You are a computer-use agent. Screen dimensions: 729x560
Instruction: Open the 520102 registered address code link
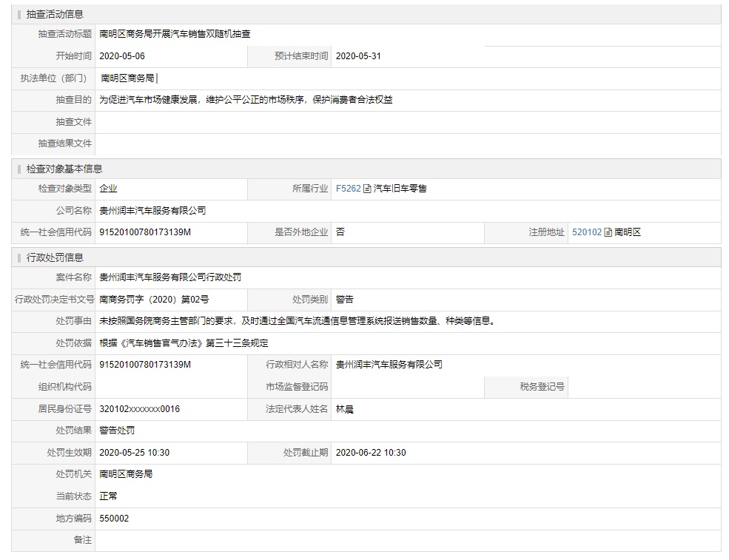coord(586,232)
